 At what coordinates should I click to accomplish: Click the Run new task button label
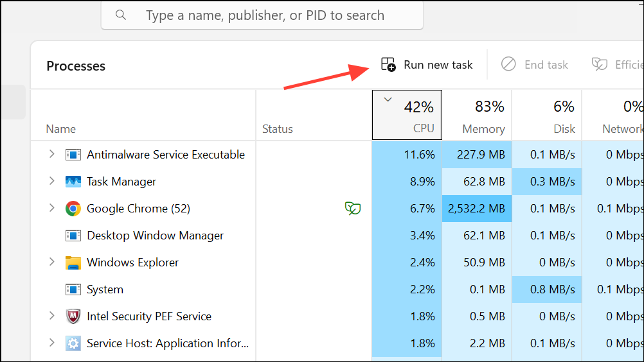point(438,65)
